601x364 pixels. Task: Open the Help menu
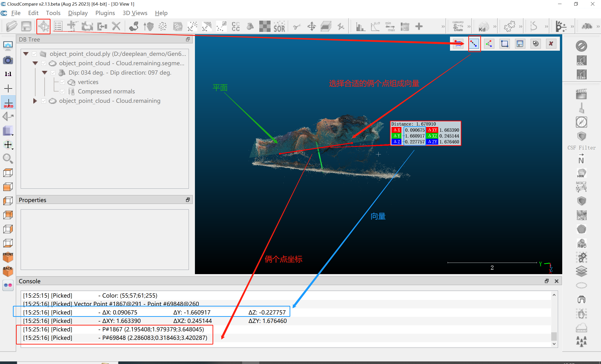pos(161,13)
